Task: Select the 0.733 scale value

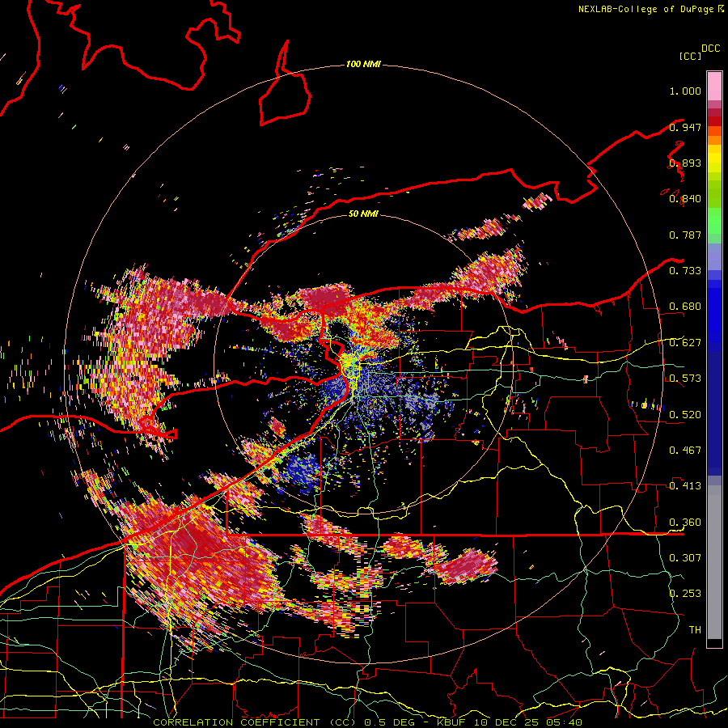Action: coord(685,271)
